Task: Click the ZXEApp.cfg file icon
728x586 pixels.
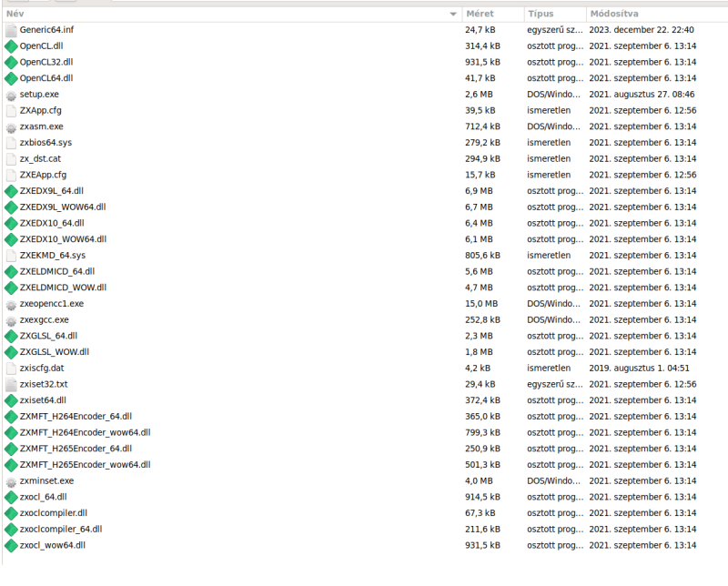Action: click(11, 175)
